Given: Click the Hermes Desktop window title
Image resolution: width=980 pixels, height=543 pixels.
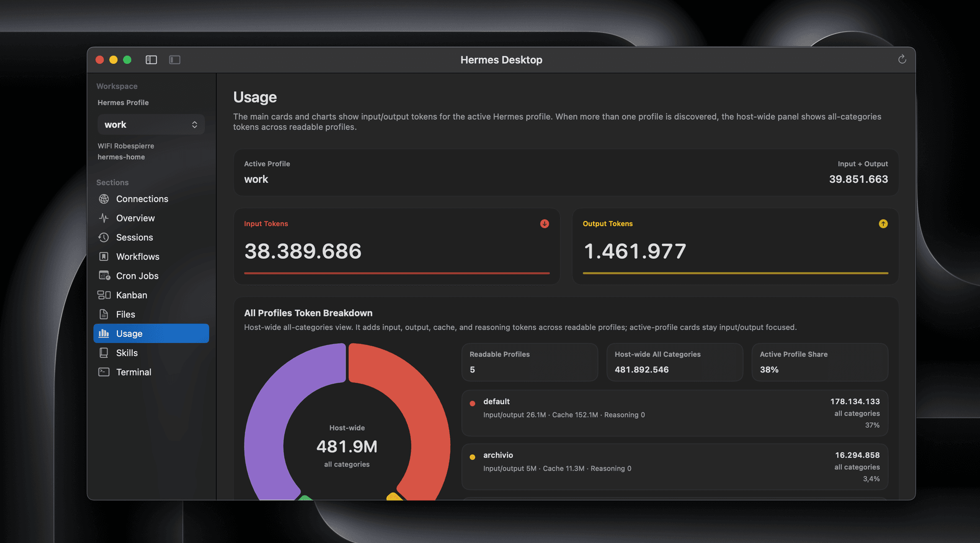Looking at the screenshot, I should [x=501, y=60].
